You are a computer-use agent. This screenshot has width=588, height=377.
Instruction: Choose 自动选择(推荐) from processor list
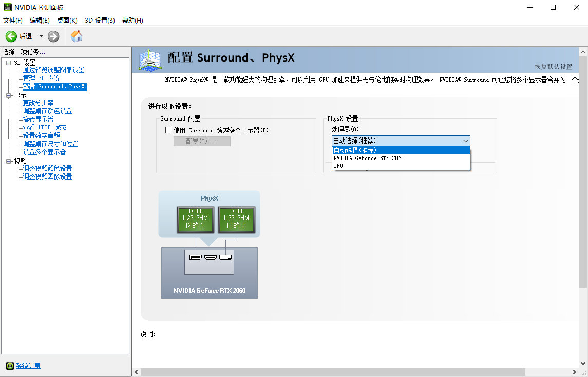(401, 150)
